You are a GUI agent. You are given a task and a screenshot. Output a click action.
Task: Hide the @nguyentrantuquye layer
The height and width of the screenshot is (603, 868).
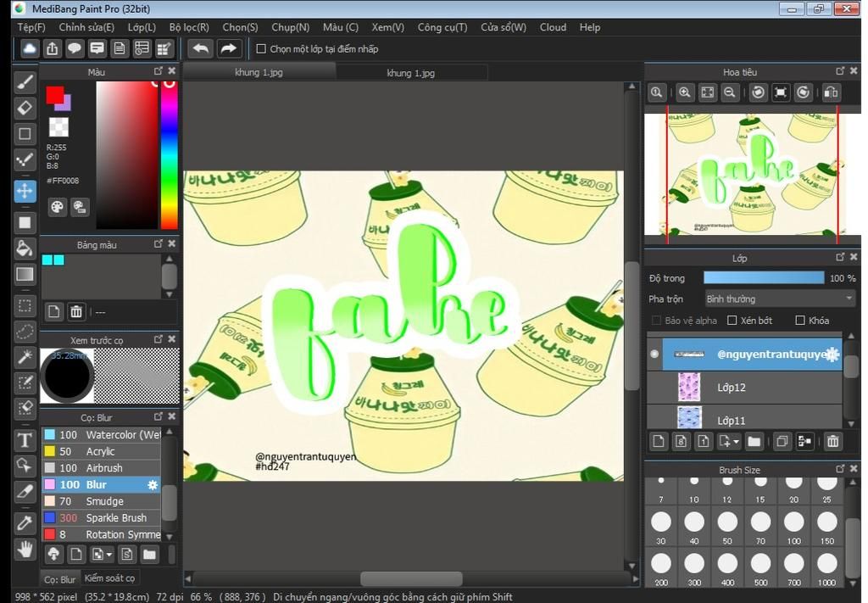[x=654, y=354]
